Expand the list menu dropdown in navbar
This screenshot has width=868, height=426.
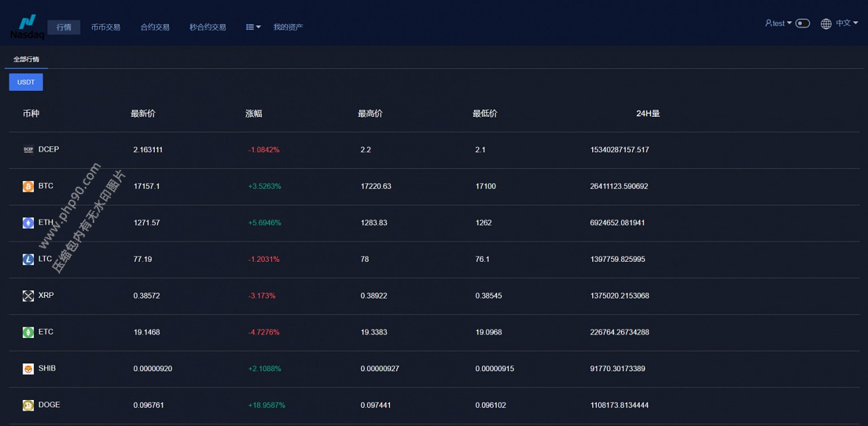coord(253,27)
